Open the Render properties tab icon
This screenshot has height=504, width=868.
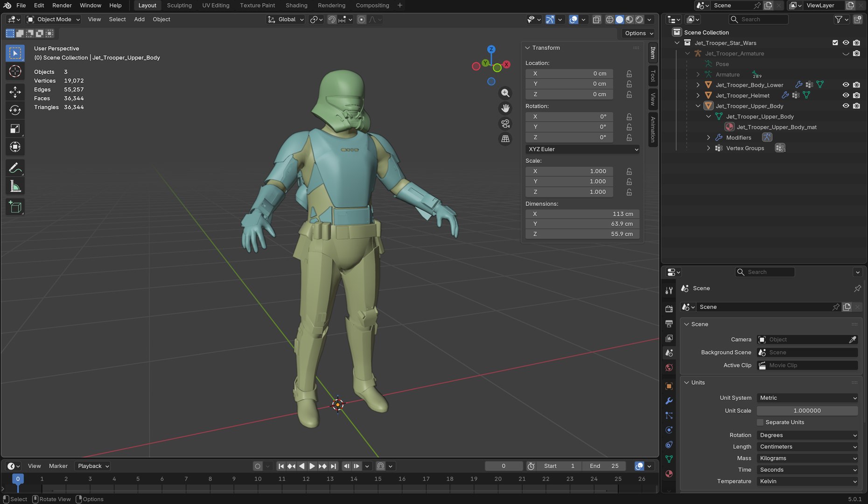point(669,308)
